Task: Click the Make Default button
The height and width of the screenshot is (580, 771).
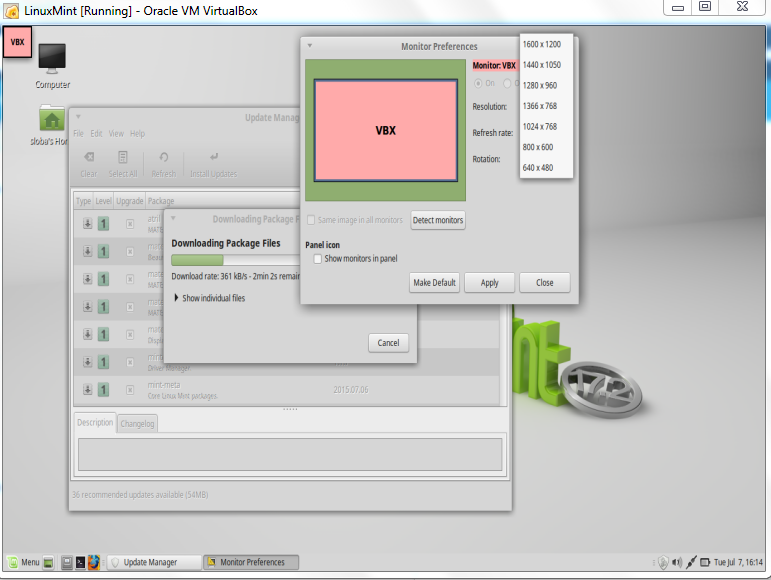Action: 434,283
